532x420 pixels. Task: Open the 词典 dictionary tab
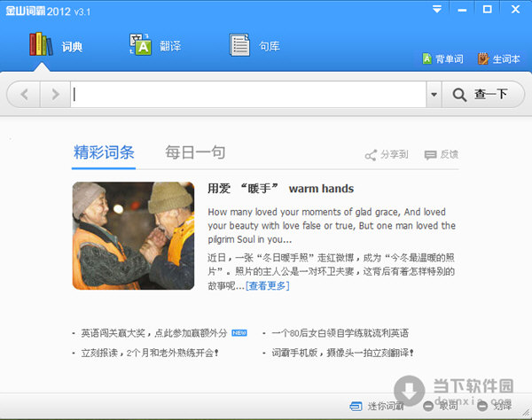tap(56, 45)
